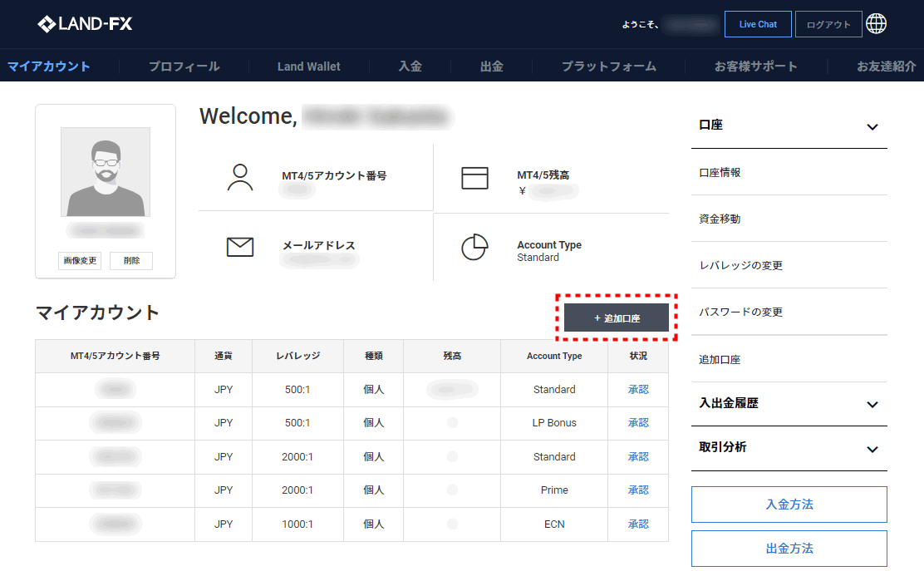Image resolution: width=924 pixels, height=571 pixels.
Task: Click the LP Bonus account type cell
Action: coord(554,422)
